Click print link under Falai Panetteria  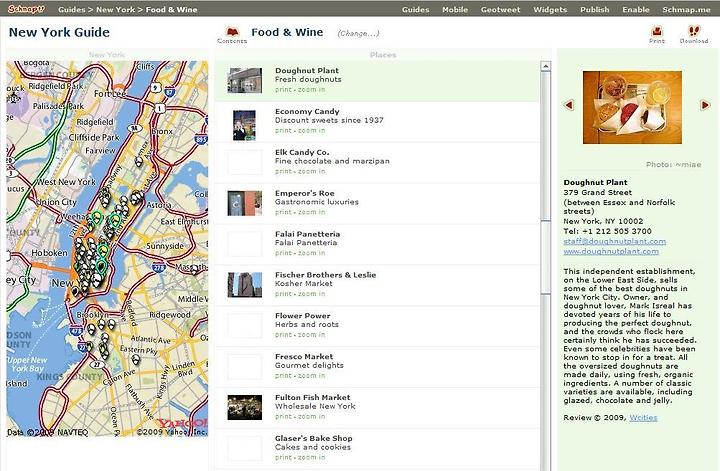(x=283, y=253)
